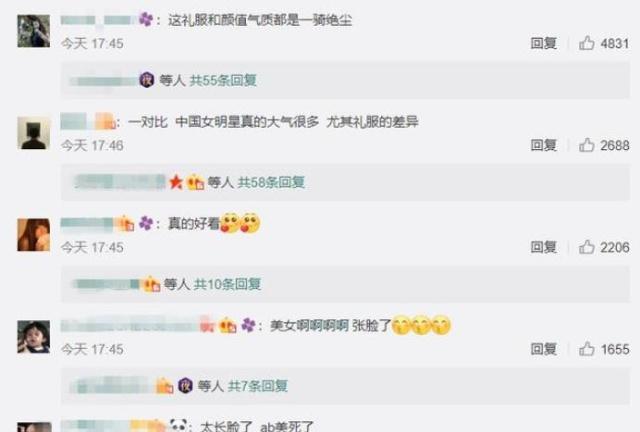Expand the 共58条回复 replies
This screenshot has height=432, width=640.
point(271,182)
